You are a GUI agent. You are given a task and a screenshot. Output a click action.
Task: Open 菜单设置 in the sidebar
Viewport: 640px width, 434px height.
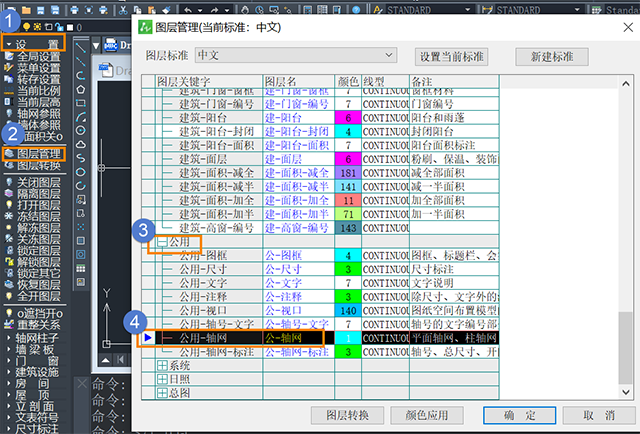33,68
